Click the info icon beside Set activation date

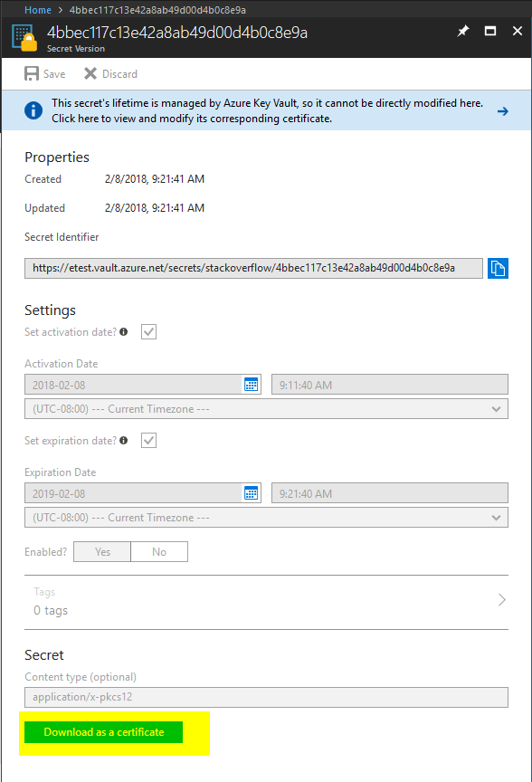coord(125,332)
